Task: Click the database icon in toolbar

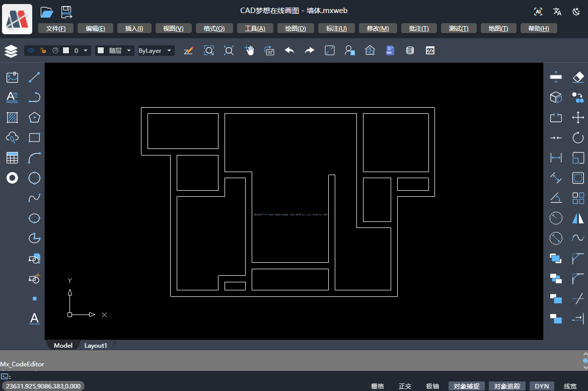Action: coord(410,50)
